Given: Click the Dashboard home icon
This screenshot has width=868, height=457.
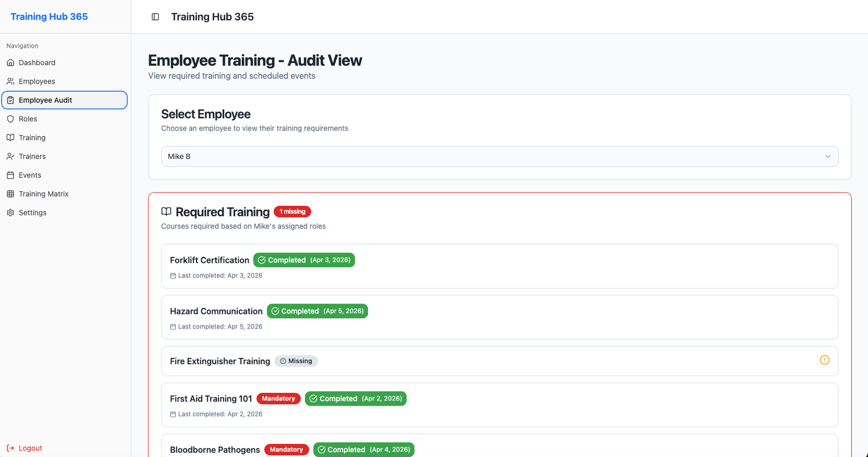Looking at the screenshot, I should [10, 62].
